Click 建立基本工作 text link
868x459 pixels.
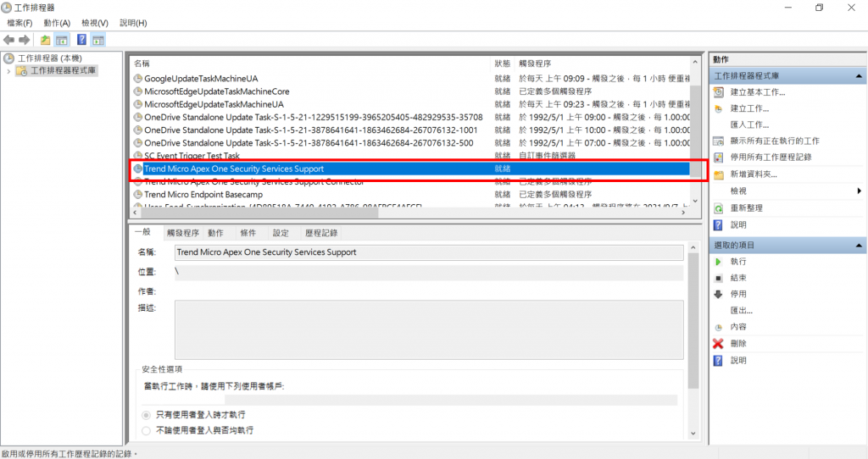(757, 92)
